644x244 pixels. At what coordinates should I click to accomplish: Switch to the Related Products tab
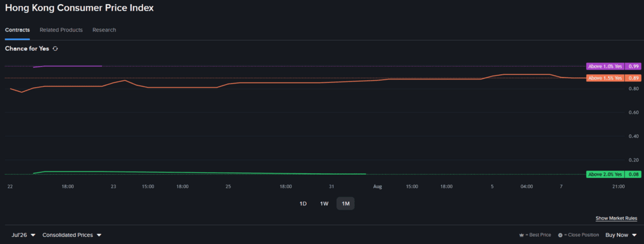[61, 30]
